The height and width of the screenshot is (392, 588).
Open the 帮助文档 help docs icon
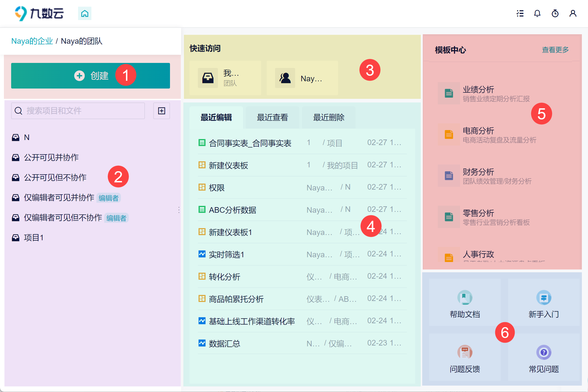(465, 298)
